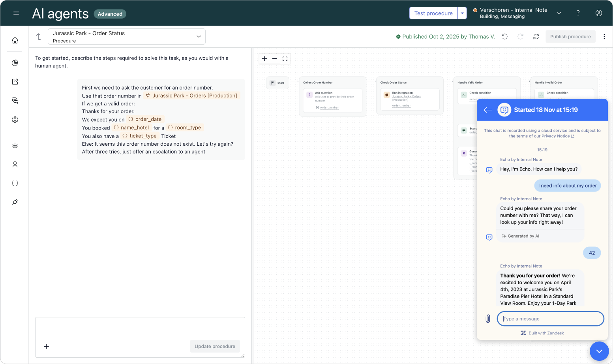The image size is (613, 364).
Task: Click the name_hotel variable tag
Action: (x=131, y=128)
